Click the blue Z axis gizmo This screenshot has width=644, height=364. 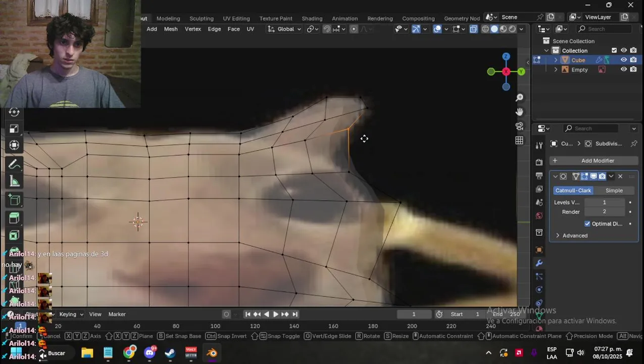[506, 57]
